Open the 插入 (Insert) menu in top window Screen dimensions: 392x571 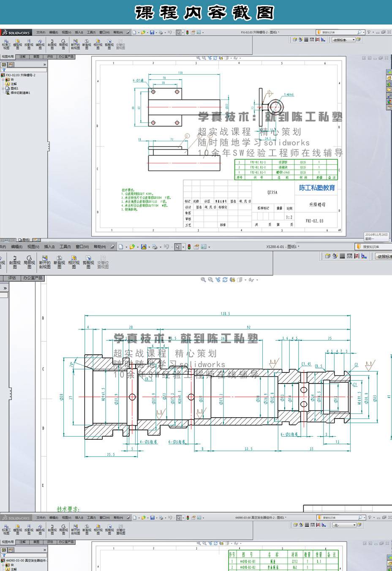[x=79, y=32]
